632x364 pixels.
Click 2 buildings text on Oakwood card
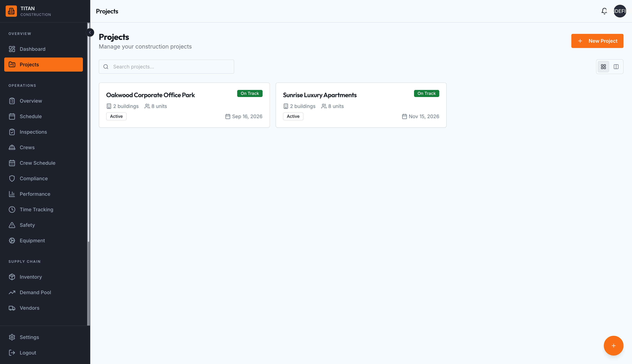[x=126, y=106]
